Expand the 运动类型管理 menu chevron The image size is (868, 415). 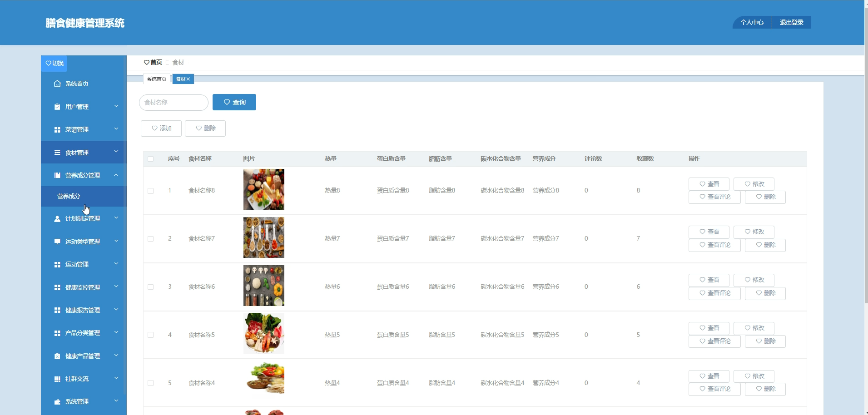pos(116,241)
